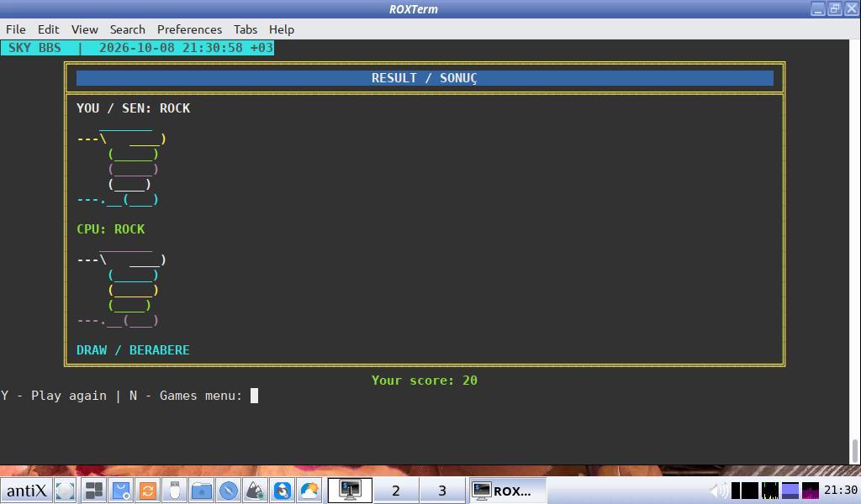
Task: Open the Help menu
Action: click(282, 29)
